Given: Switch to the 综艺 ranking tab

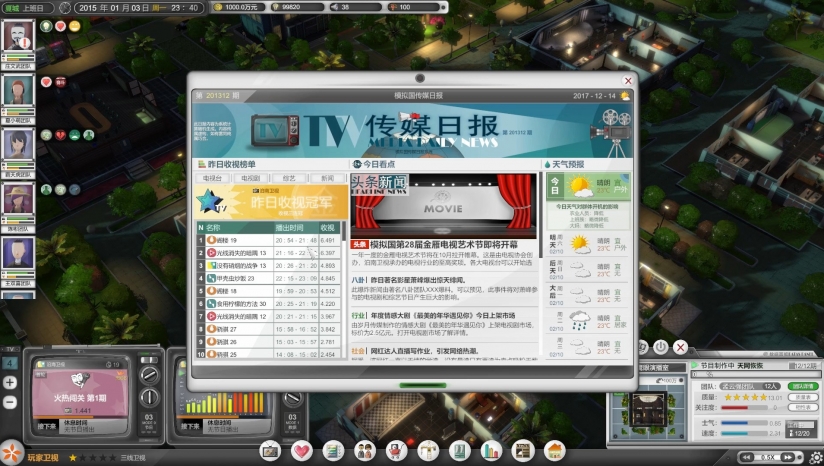Looking at the screenshot, I should (289, 178).
